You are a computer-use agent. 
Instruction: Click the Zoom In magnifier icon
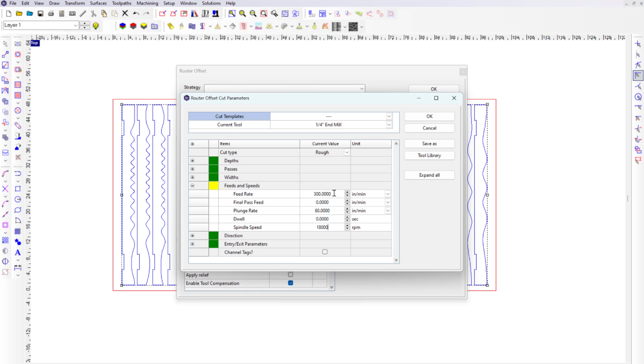click(243, 14)
